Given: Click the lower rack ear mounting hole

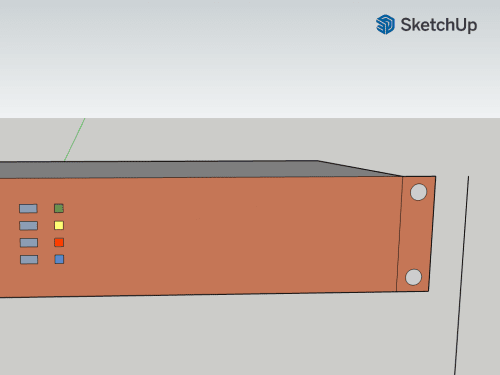Looking at the screenshot, I should click(413, 277).
